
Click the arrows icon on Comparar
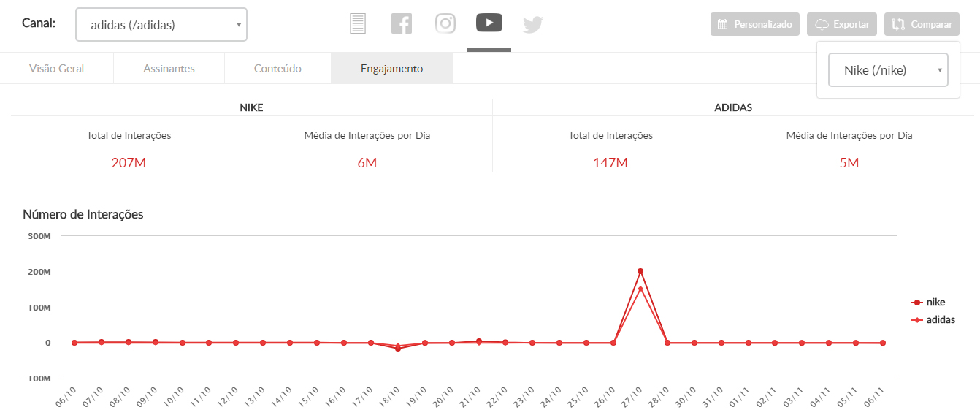tap(897, 24)
